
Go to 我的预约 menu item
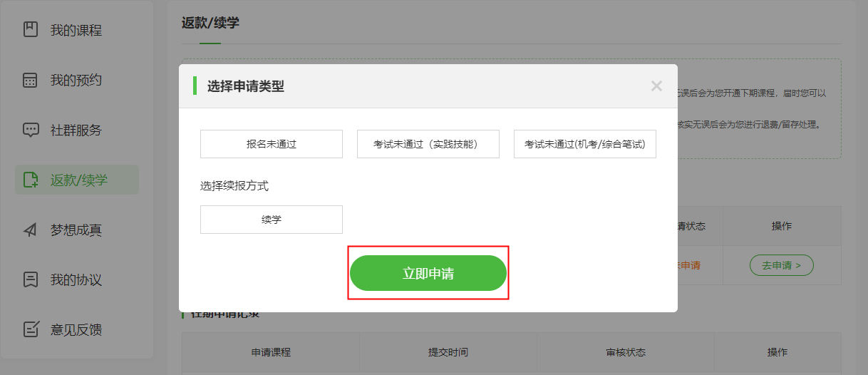pyautogui.click(x=76, y=80)
